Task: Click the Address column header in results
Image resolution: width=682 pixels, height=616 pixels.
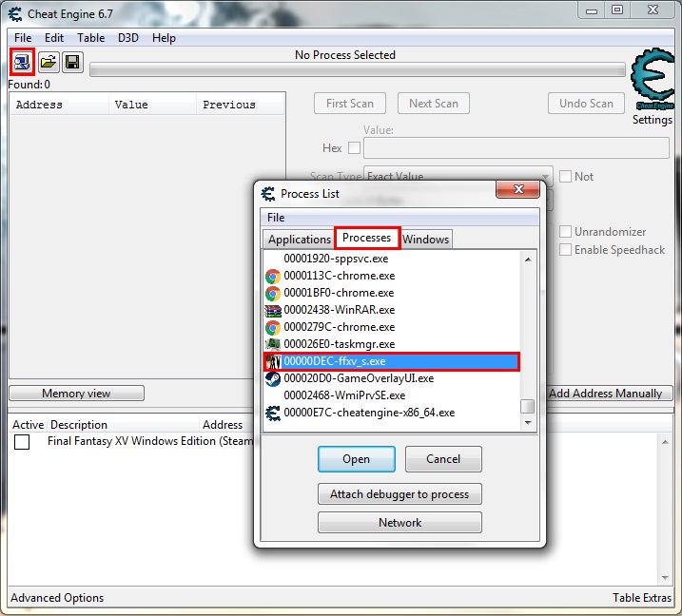Action: 60,105
